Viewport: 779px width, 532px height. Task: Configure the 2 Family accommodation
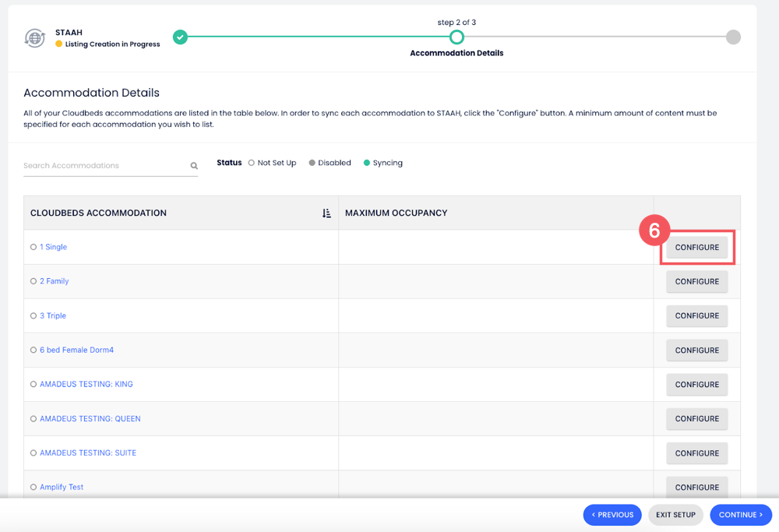click(696, 281)
